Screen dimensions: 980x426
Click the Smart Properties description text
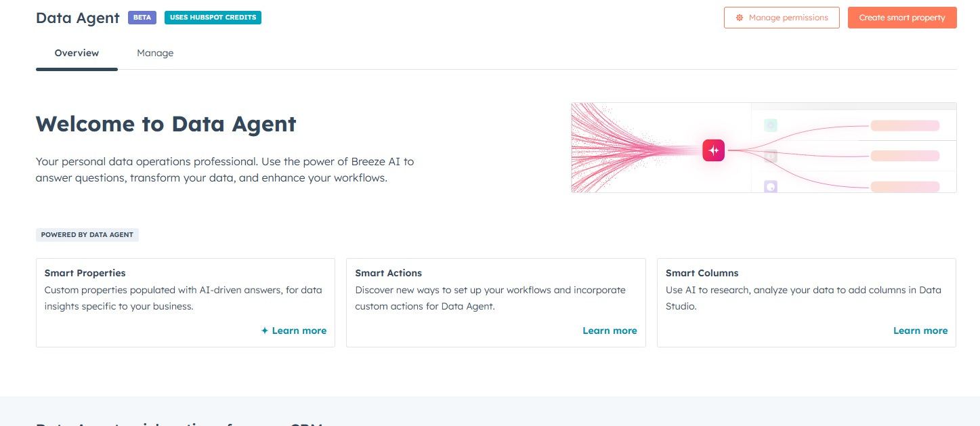(x=184, y=298)
